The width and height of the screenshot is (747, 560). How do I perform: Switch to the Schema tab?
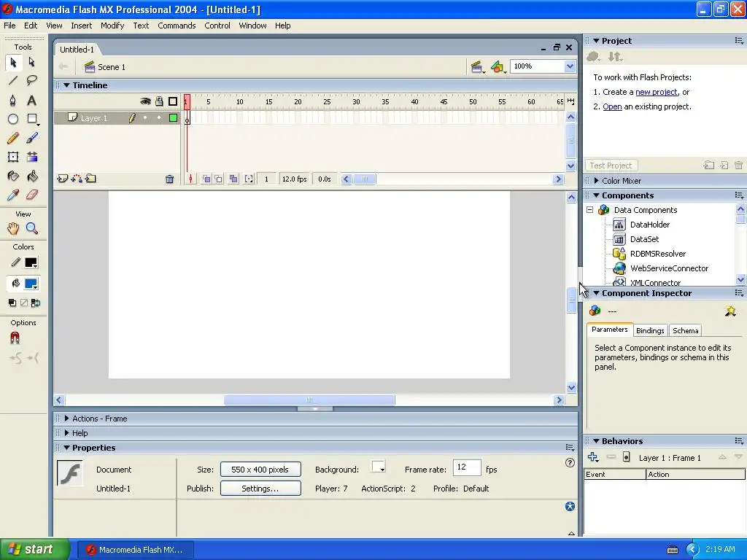tap(686, 330)
